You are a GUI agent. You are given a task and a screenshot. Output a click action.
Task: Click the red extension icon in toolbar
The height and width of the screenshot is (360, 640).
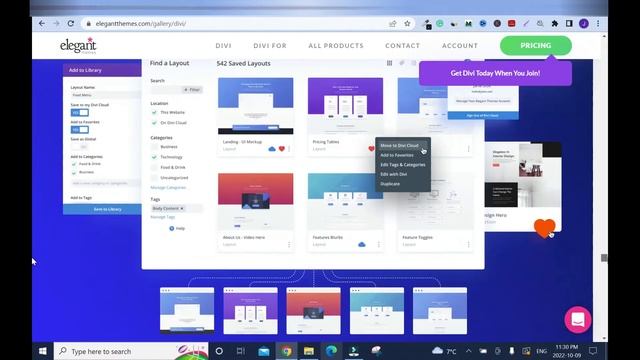[x=511, y=24]
